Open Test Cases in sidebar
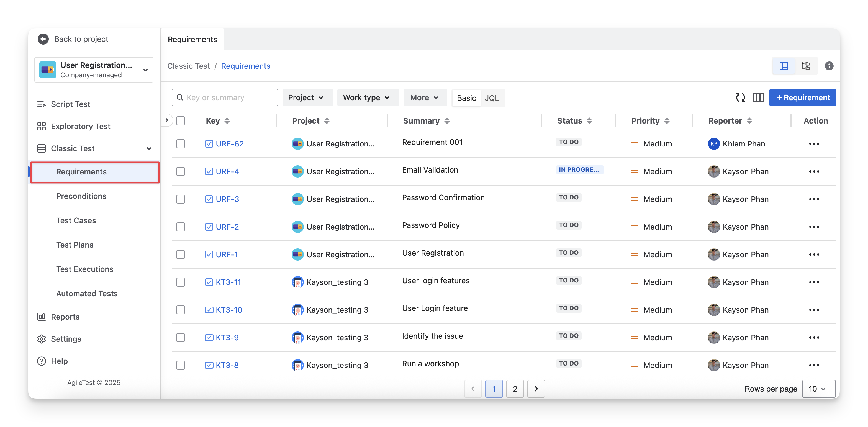 coord(76,220)
